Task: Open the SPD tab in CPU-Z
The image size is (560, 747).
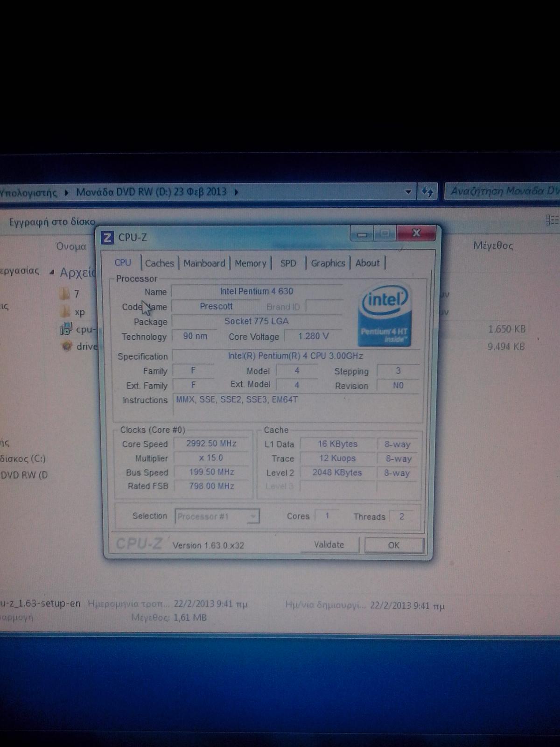Action: tap(288, 263)
